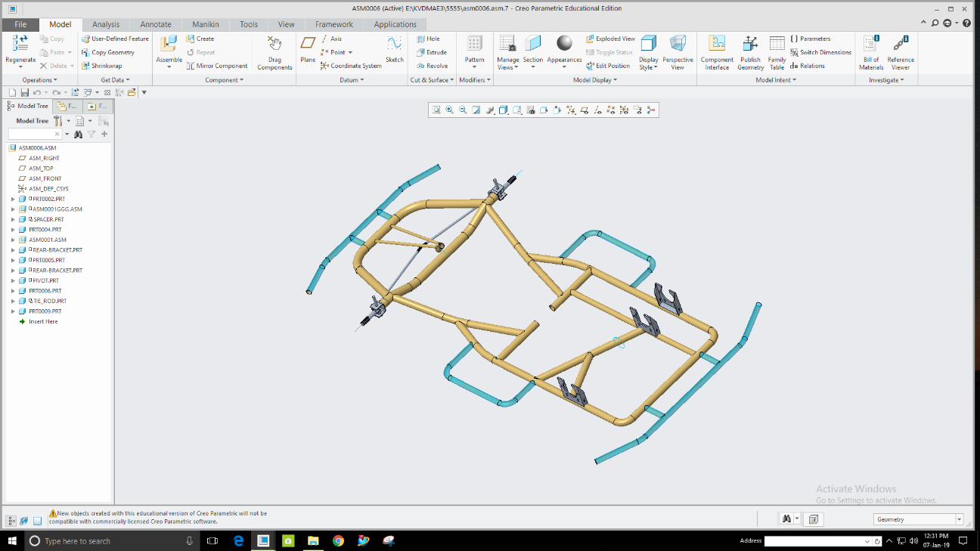Click the Windows Start button
980x551 pixels.
(x=12, y=540)
